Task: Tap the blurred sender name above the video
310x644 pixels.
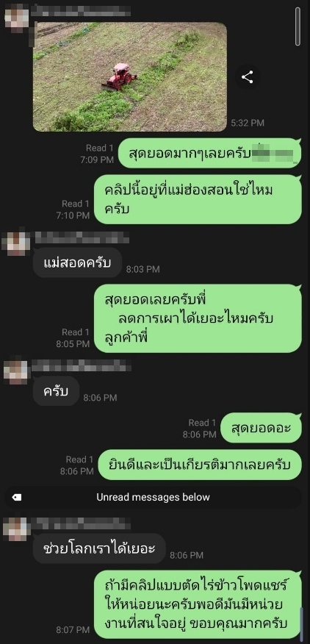Action: [x=81, y=10]
